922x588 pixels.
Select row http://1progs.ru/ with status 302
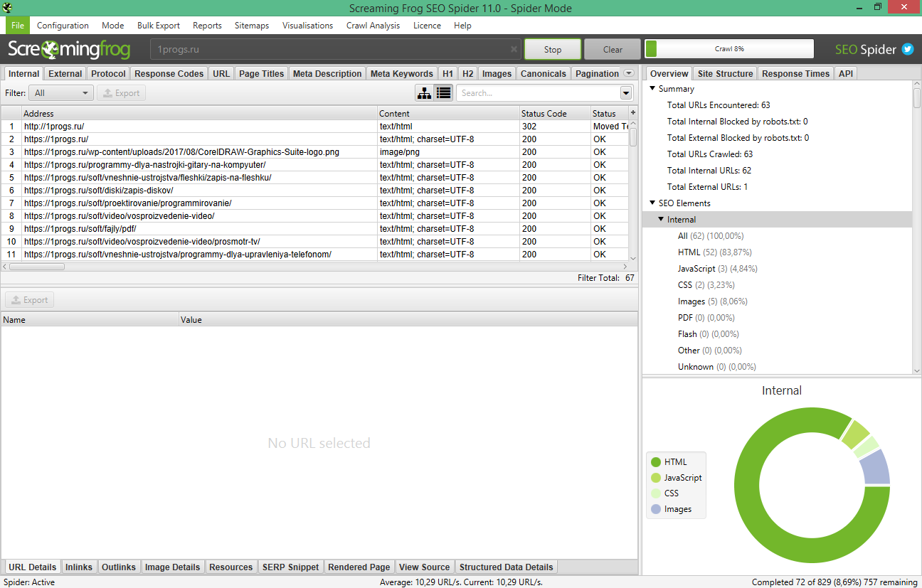pos(314,127)
